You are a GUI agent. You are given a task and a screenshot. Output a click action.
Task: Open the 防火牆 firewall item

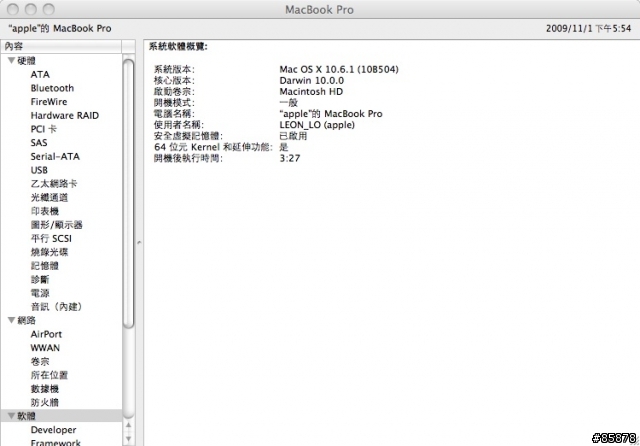45,402
